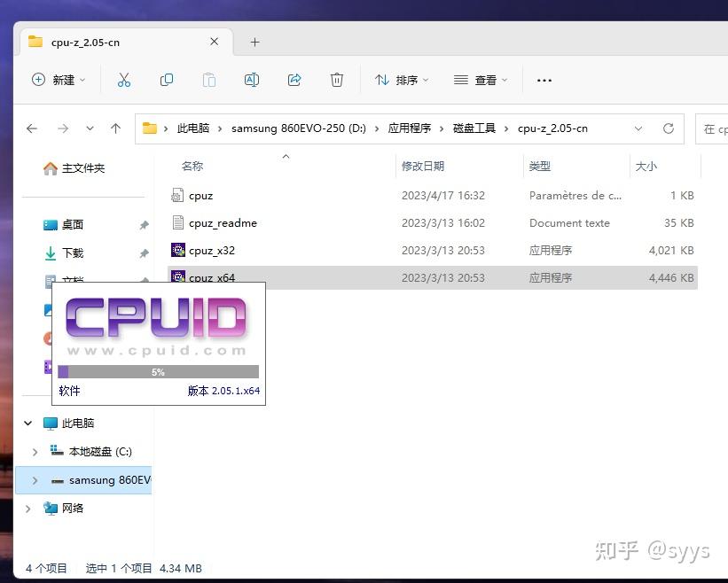Click the 4,021 KB size cell
This screenshot has width=728, height=583.
pos(671,251)
